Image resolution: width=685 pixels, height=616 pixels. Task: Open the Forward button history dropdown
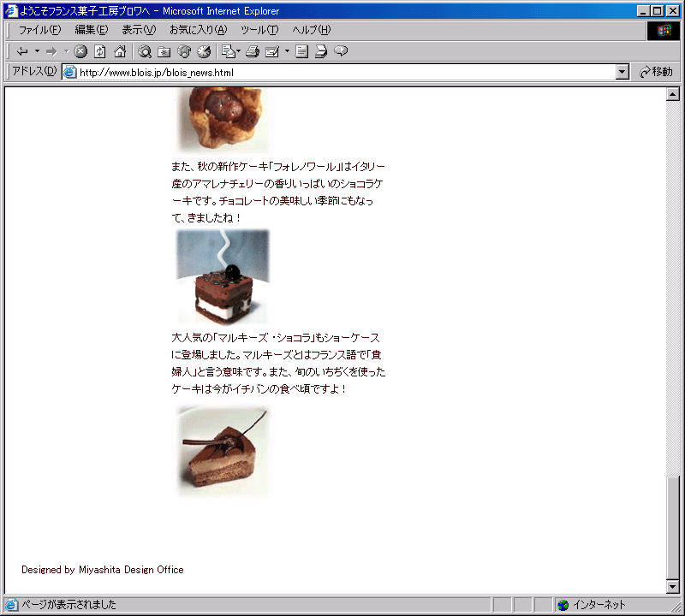[67, 51]
